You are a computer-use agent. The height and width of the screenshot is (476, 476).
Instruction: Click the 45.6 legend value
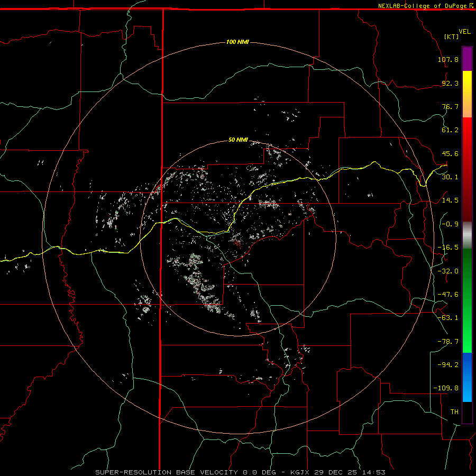point(450,153)
